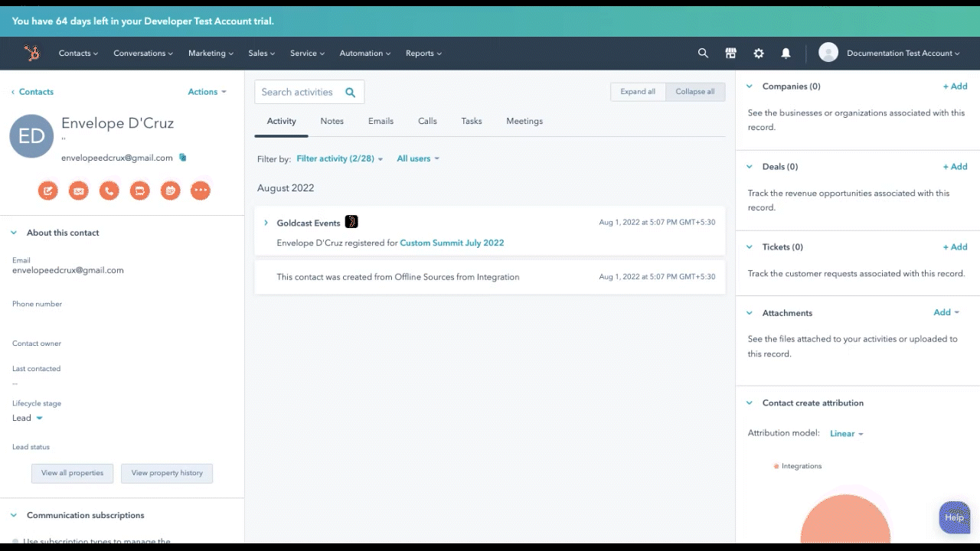
Task: Switch to the Meetings tab
Action: click(524, 121)
